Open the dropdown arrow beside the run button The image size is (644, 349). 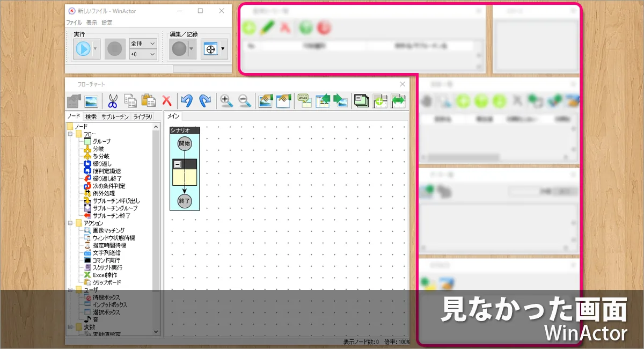pyautogui.click(x=96, y=49)
